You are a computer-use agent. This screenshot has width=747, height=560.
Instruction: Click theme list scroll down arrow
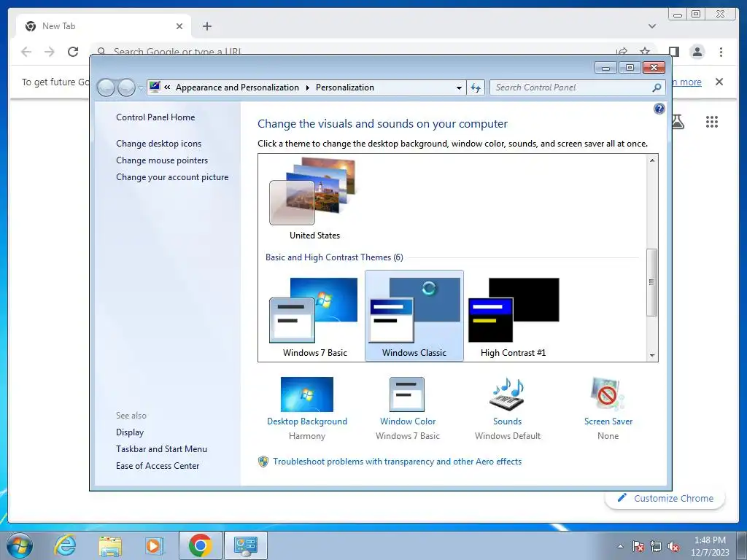click(x=652, y=355)
